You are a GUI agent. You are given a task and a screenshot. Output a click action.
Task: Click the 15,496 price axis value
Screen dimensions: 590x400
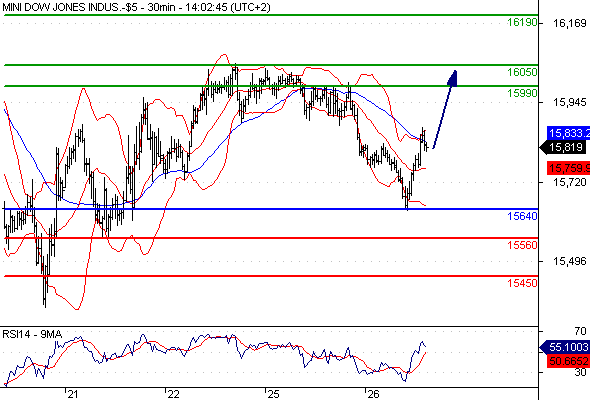[570, 261]
